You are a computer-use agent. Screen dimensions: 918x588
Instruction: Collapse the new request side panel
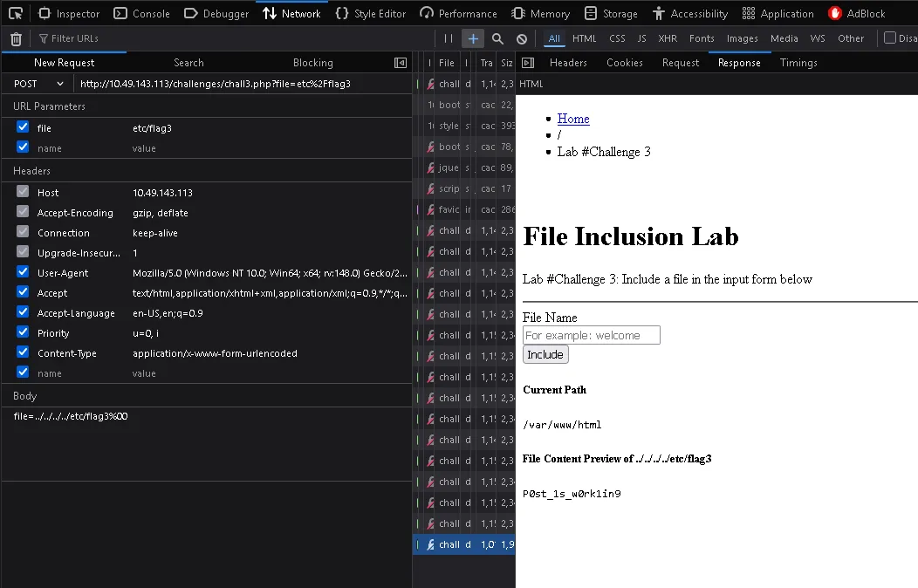[401, 63]
